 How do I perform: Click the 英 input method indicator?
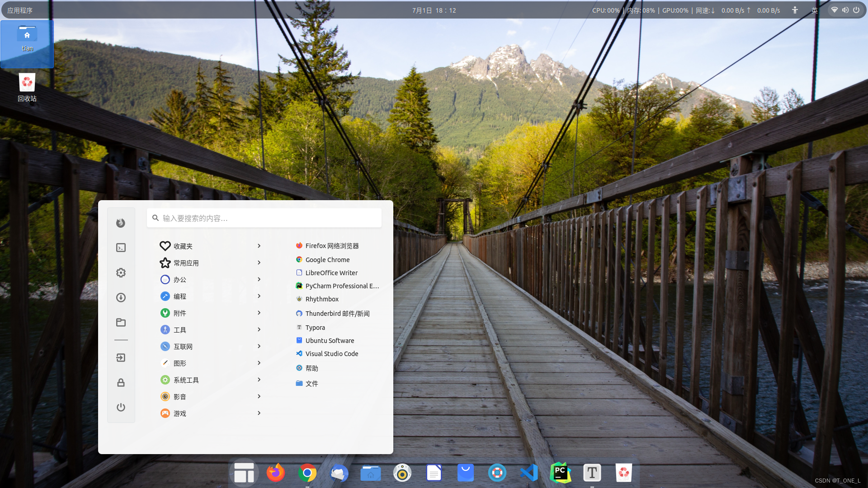click(x=815, y=10)
